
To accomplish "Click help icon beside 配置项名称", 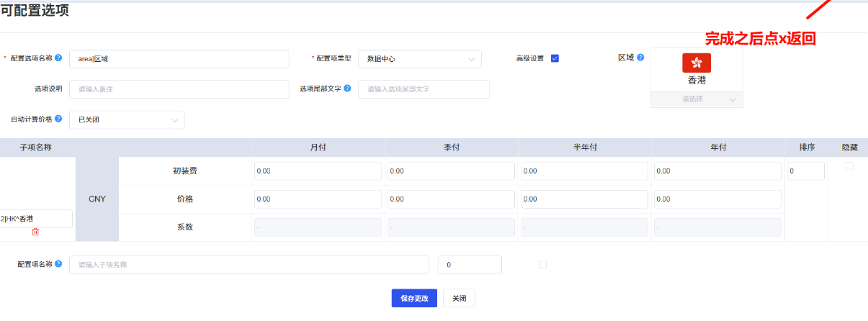I will 58,264.
